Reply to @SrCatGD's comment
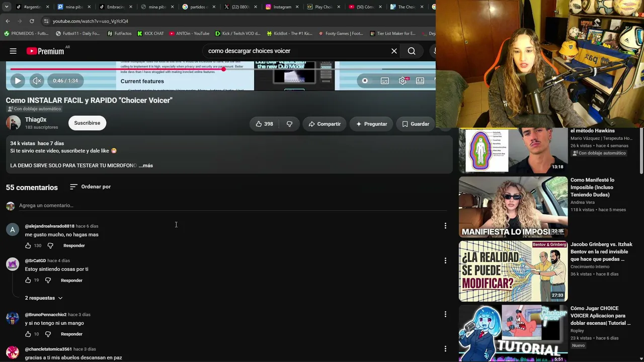The image size is (644, 362). [71, 280]
